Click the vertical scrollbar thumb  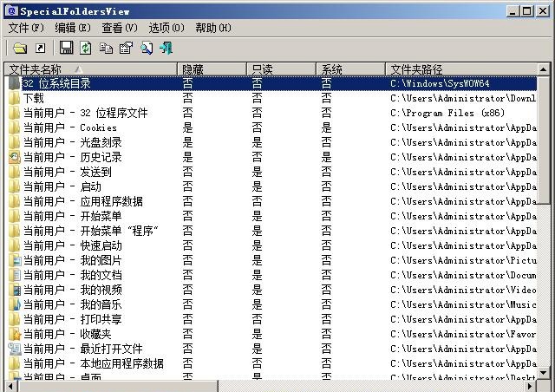click(x=544, y=140)
